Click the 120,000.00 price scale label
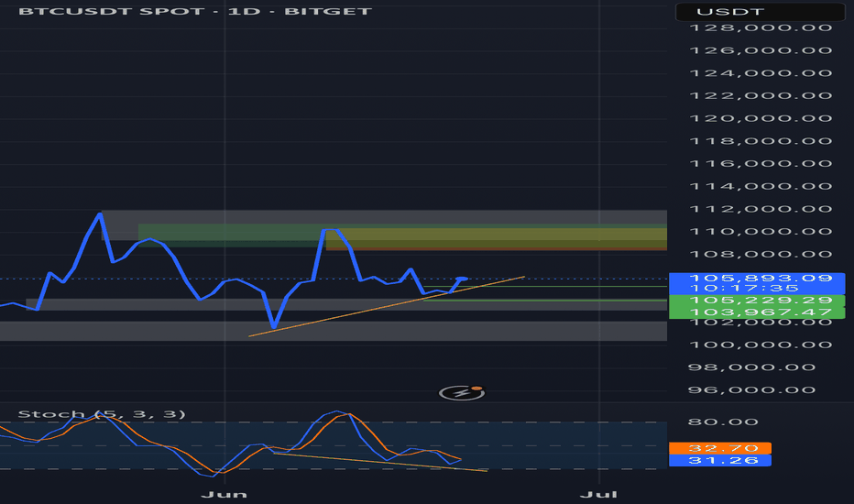The image size is (854, 504). 761,118
